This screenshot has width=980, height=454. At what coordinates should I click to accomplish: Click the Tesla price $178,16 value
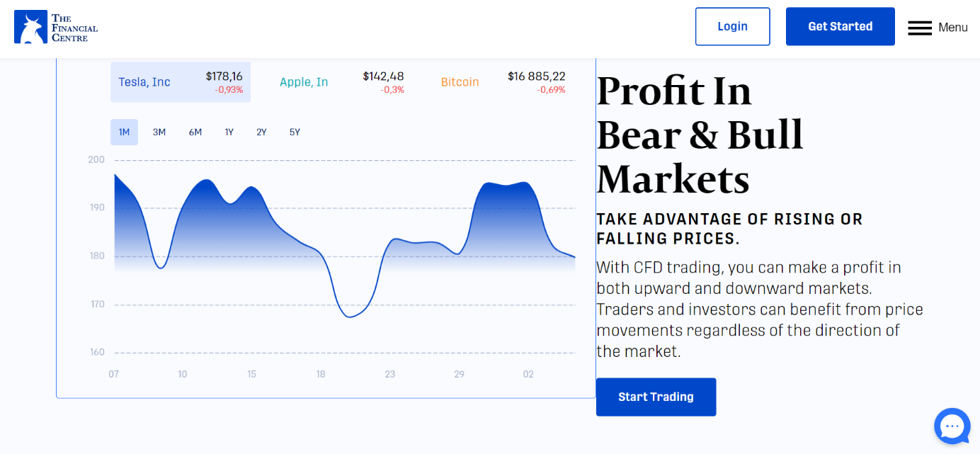pos(224,76)
